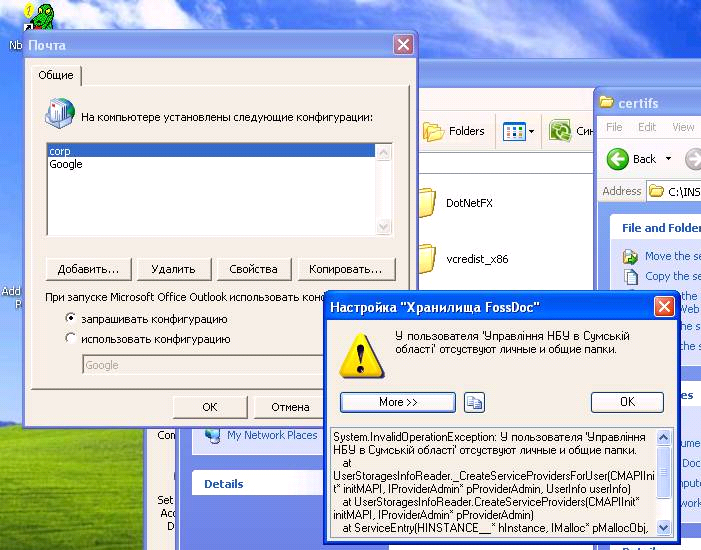Toggle Folders pane in the Explorer toolbar
This screenshot has width=701, height=550.
point(454,131)
